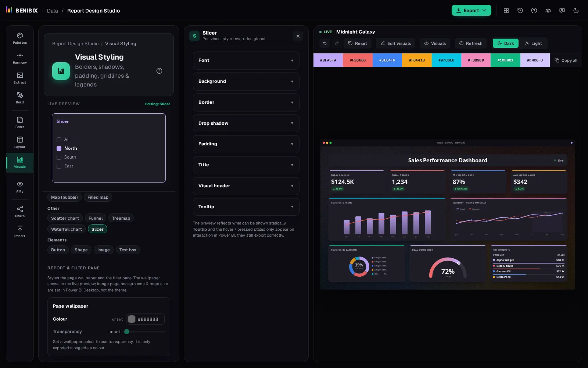Screen dimensions: 588x368
Task: Open the Export dropdown button
Action: (x=471, y=10)
